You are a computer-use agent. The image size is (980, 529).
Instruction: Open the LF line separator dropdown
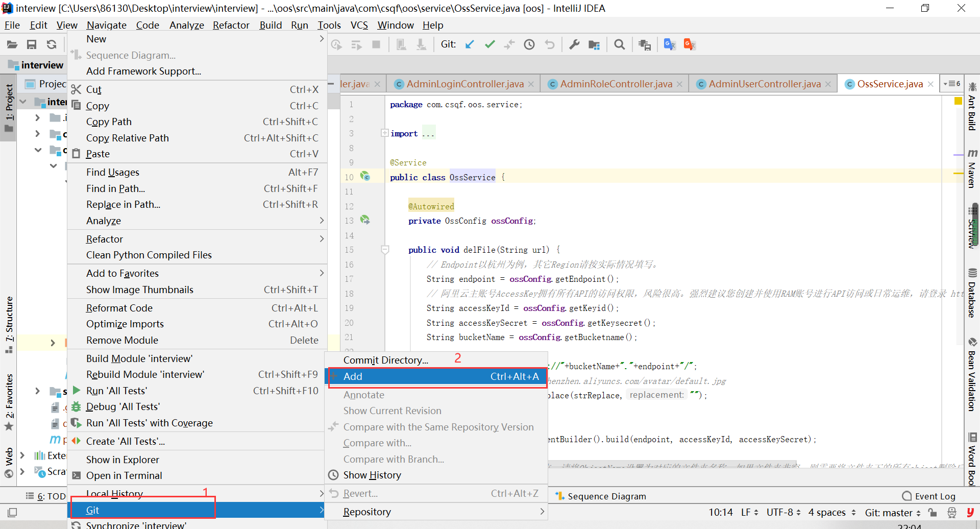750,512
